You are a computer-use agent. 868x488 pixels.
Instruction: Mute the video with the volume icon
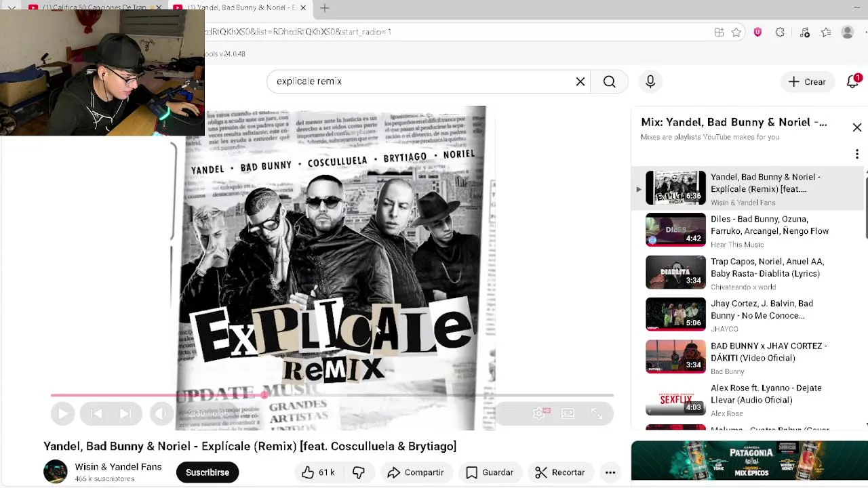pos(161,413)
